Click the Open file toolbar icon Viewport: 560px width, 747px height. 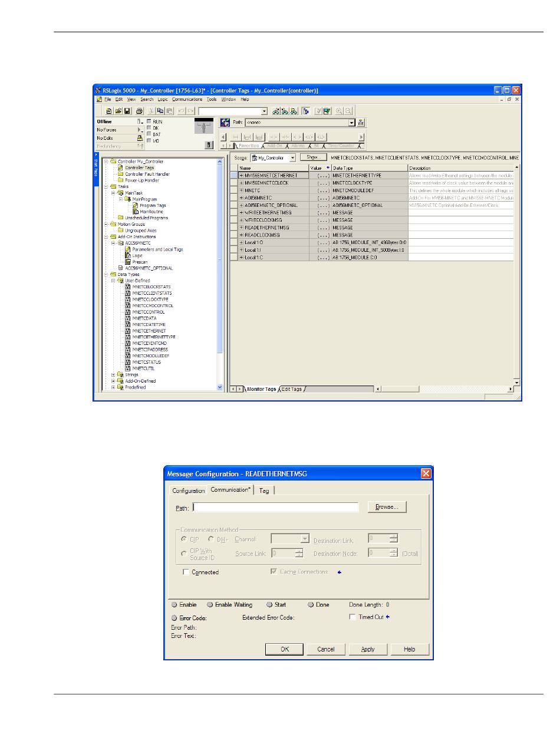pyautogui.click(x=118, y=111)
